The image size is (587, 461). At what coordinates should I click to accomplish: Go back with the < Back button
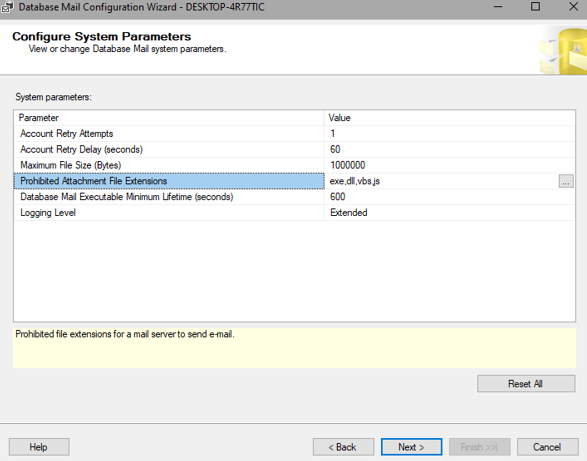[x=343, y=447]
